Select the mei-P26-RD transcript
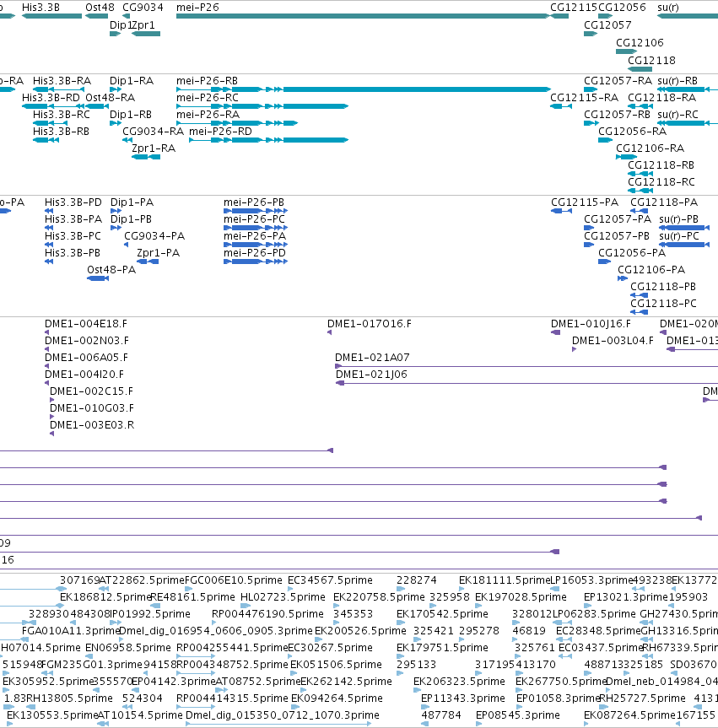Viewport: 718px width, 728px height. (269, 140)
